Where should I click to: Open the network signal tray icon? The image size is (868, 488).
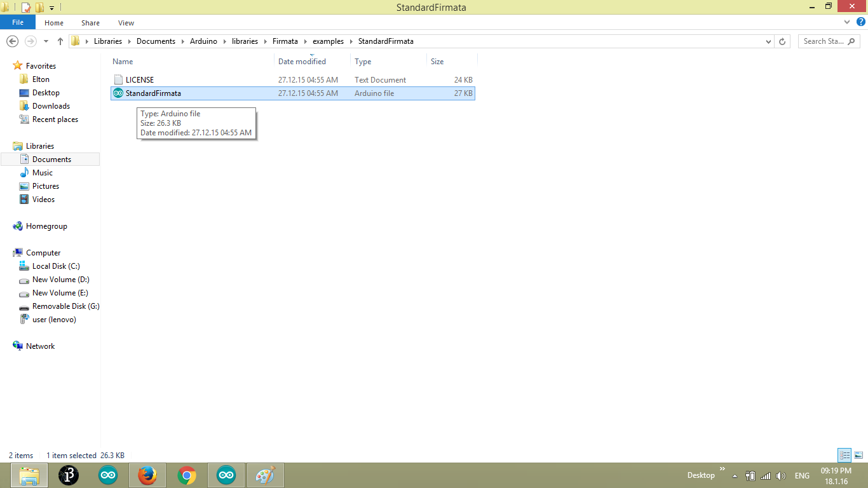(x=766, y=475)
